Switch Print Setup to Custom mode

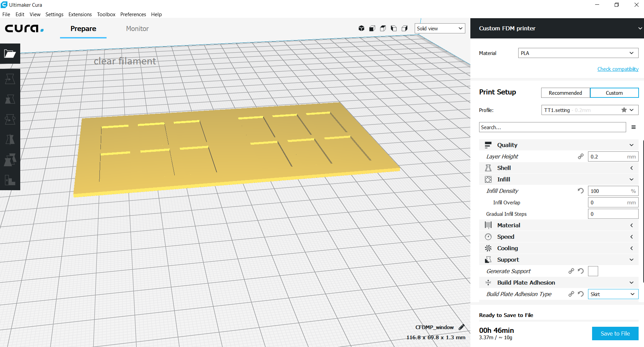coord(614,93)
